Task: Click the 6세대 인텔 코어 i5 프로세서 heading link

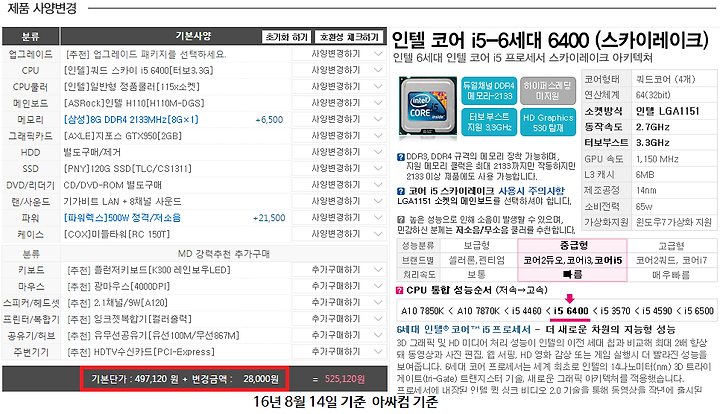Action: click(x=463, y=330)
